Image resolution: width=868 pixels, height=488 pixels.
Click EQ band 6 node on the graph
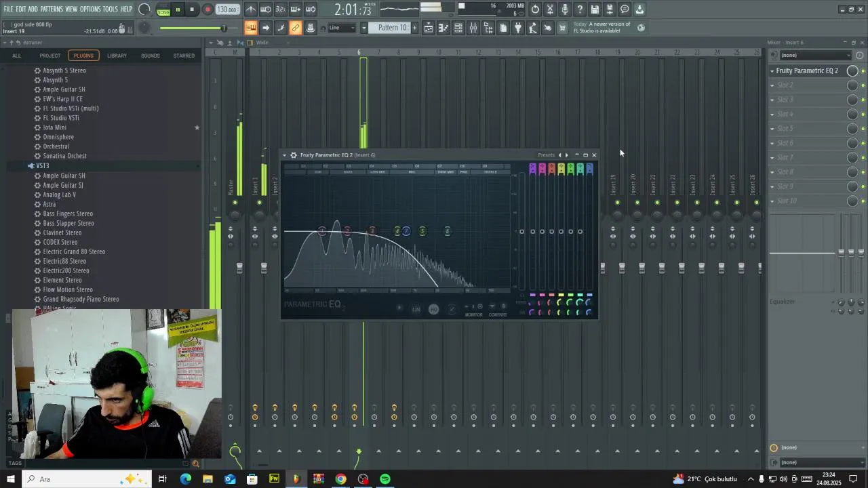tap(448, 231)
